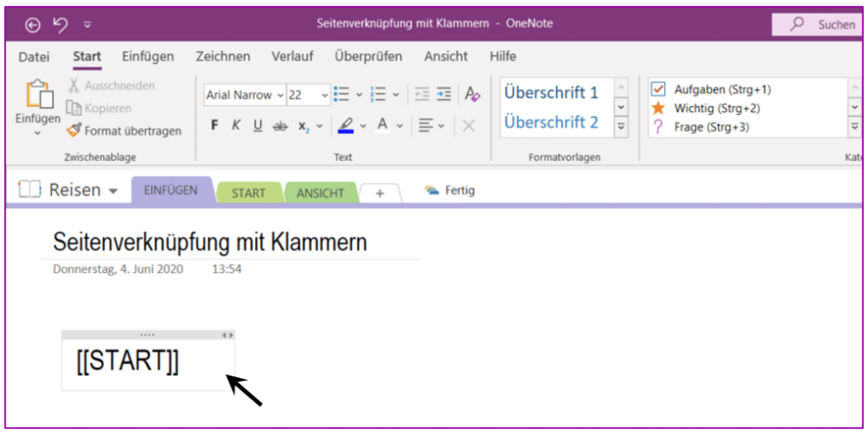Select the Start ribbon tab
The width and height of the screenshot is (868, 434).
[x=87, y=57]
